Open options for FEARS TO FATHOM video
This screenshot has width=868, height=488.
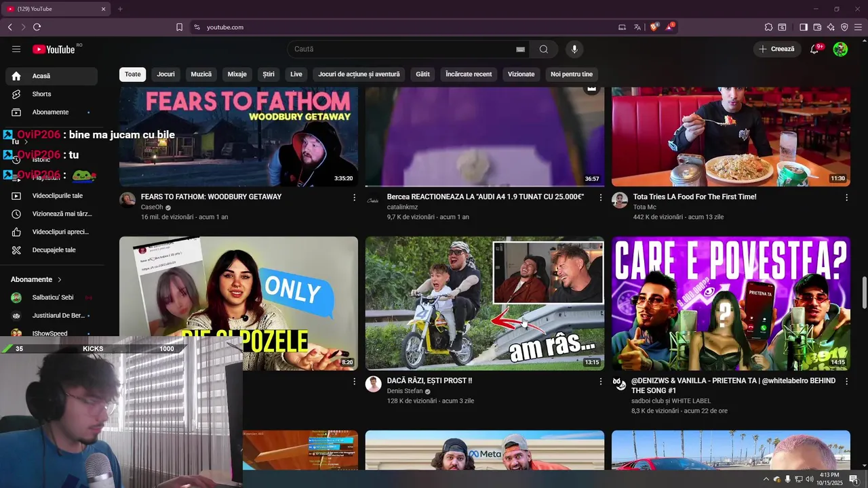click(354, 197)
